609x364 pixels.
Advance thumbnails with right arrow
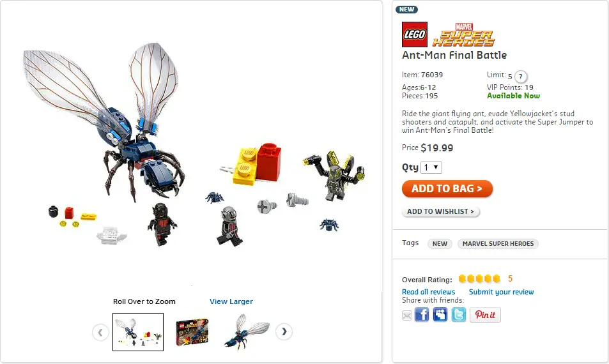[x=284, y=332]
